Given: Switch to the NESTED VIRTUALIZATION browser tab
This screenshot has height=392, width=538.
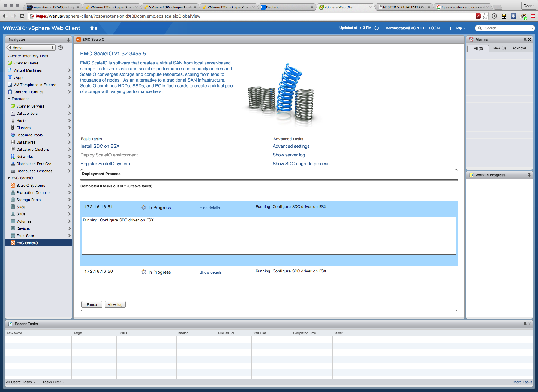Looking at the screenshot, I should pyautogui.click(x=403, y=7).
